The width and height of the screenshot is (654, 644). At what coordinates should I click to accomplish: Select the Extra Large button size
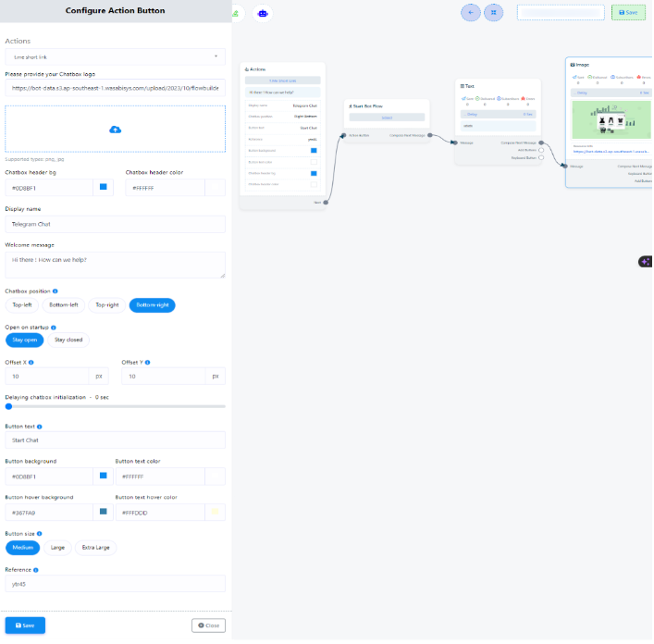click(x=95, y=548)
